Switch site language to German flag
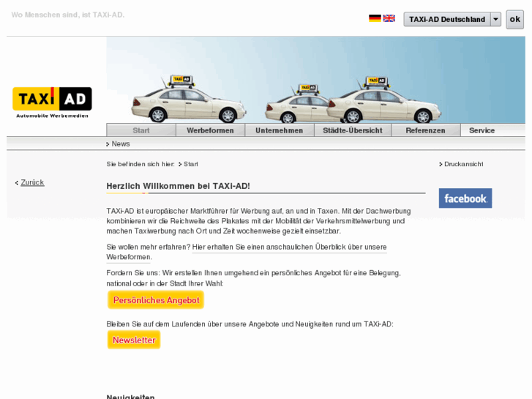532x399 pixels. coord(375,18)
